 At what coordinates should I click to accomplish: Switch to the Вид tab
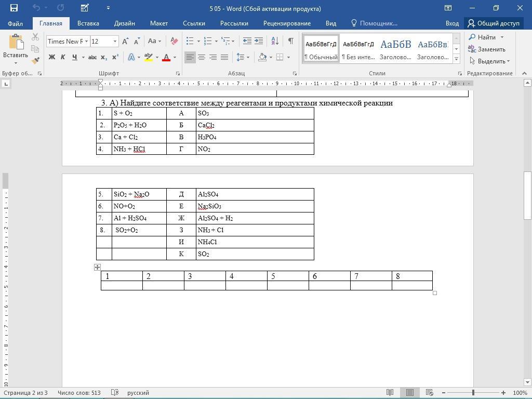[331, 23]
